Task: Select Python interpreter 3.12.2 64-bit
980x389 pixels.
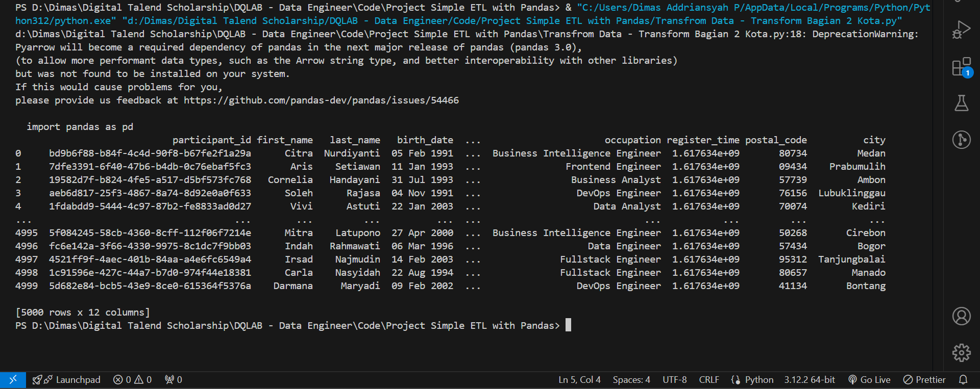Action: [810, 380]
